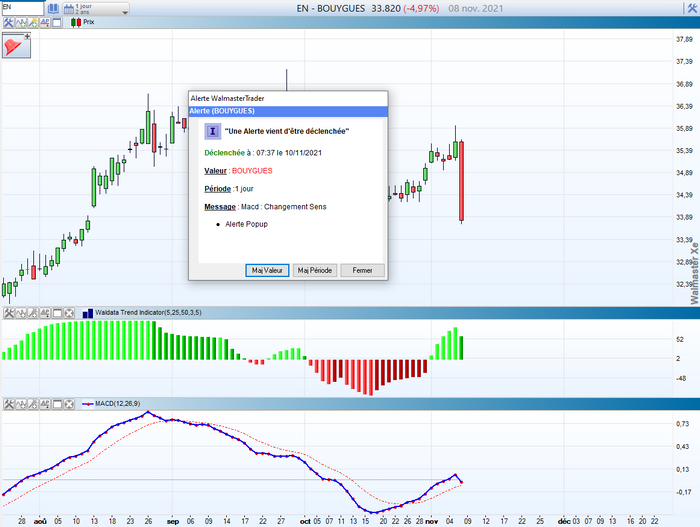Image resolution: width=700 pixels, height=527 pixels.
Task: Click the 0,73 MACD axis value
Action: [683, 424]
